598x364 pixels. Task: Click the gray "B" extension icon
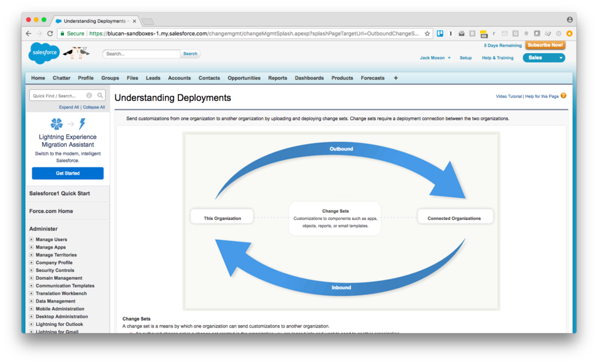click(x=472, y=33)
